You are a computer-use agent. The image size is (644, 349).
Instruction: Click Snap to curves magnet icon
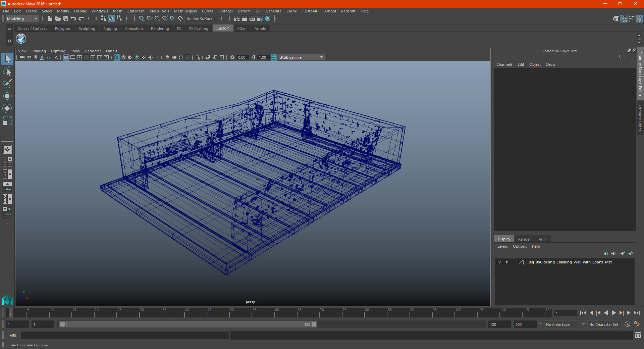[x=150, y=19]
